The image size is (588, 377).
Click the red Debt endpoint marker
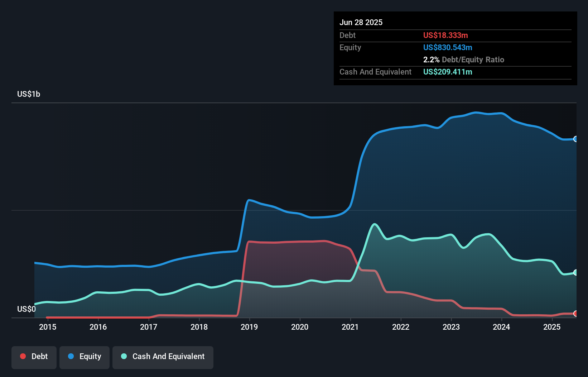pos(575,314)
